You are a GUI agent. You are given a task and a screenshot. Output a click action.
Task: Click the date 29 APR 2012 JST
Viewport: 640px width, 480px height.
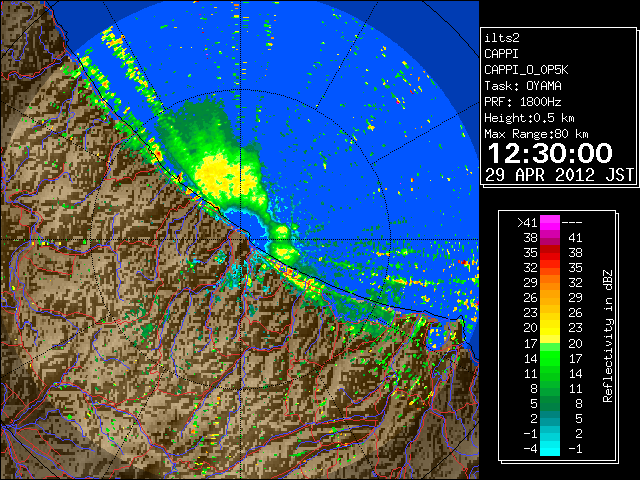[560, 175]
